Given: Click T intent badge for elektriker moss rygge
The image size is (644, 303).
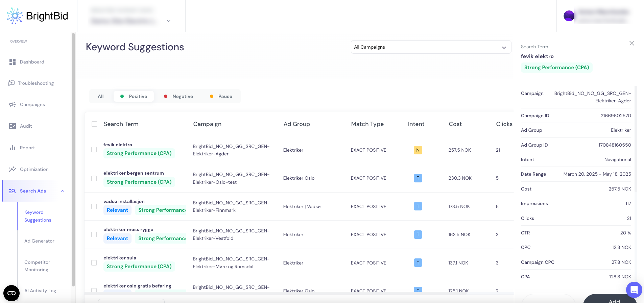Looking at the screenshot, I should tap(418, 234).
